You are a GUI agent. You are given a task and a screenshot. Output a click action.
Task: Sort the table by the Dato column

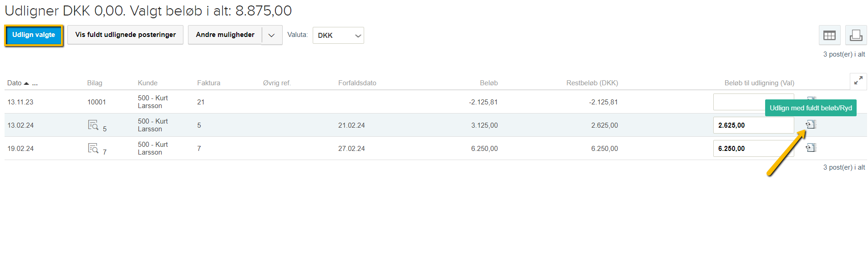tap(15, 83)
